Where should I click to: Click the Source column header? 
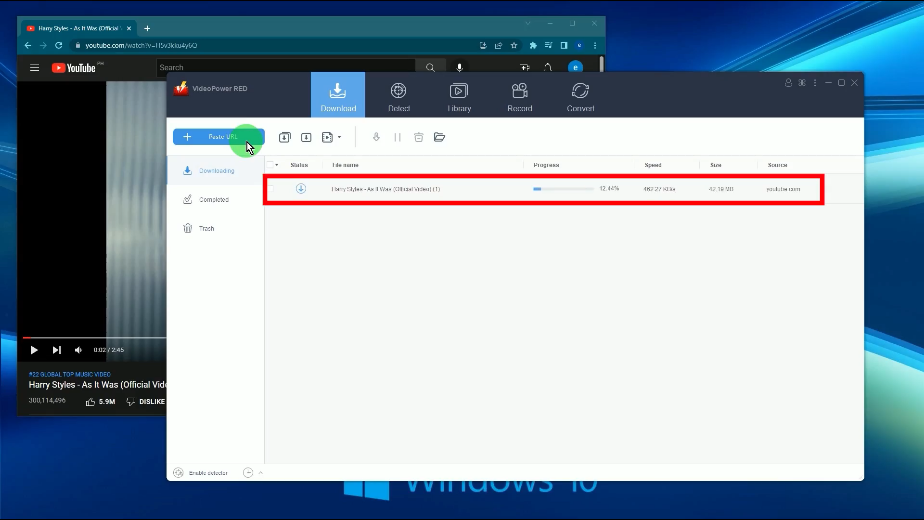[778, 165]
